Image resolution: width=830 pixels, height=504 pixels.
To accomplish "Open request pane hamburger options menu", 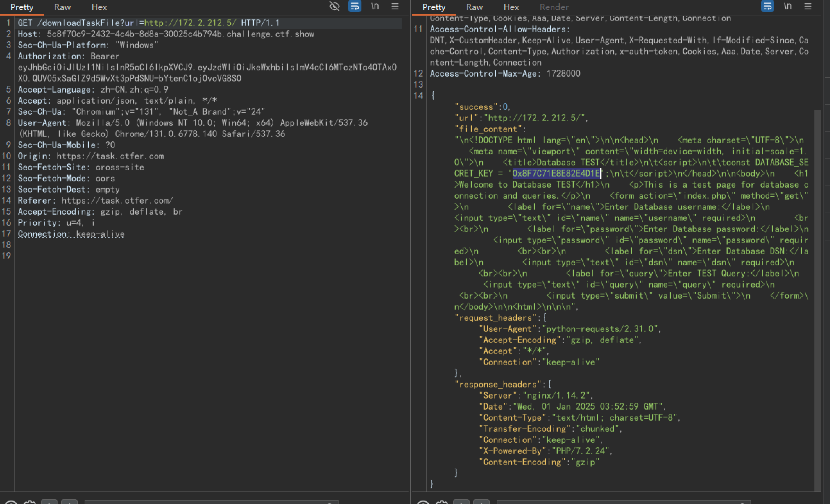I will [395, 6].
